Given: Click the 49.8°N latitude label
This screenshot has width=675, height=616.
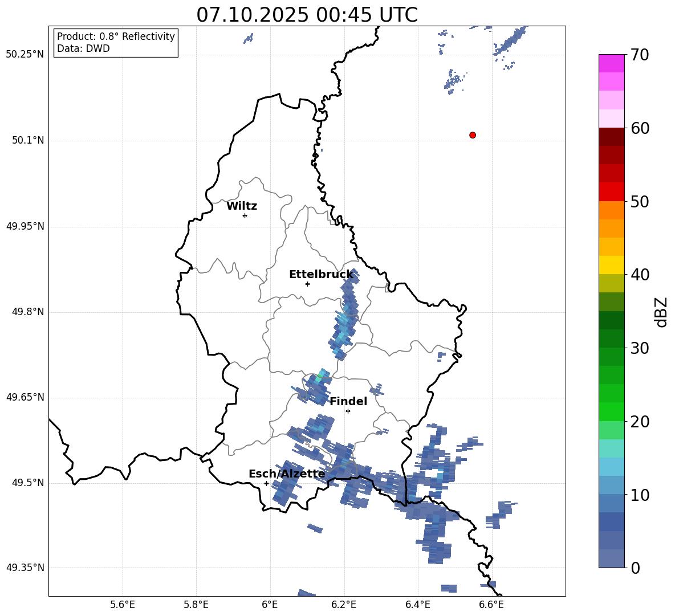Looking at the screenshot, I should [28, 312].
